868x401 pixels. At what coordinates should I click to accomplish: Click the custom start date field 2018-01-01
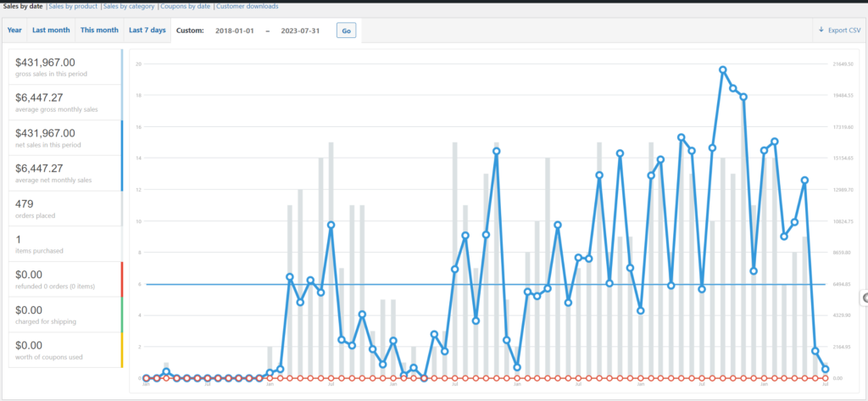pyautogui.click(x=235, y=31)
